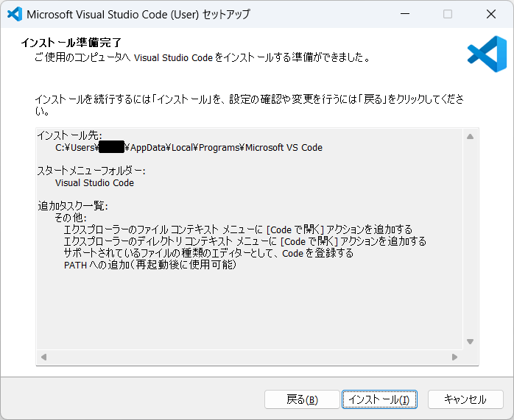Viewport: 514px width, 420px height.
Task: Click the horizontal scroll-right arrow
Action: click(x=455, y=357)
